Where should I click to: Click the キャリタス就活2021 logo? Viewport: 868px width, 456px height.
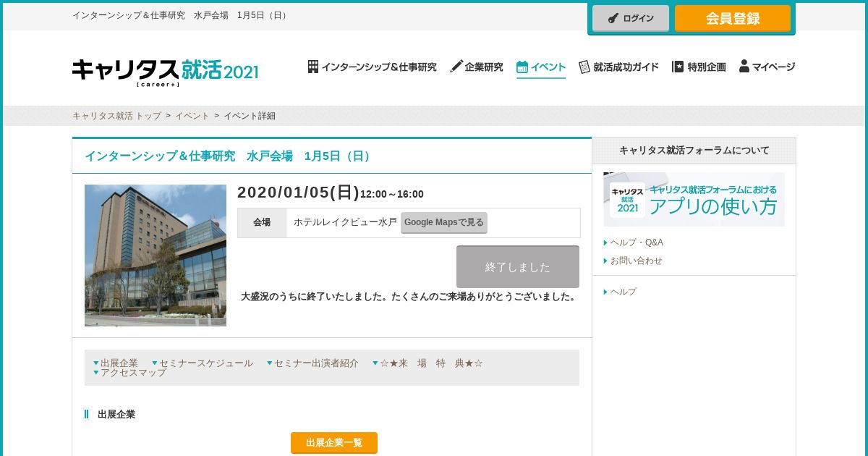click(165, 72)
